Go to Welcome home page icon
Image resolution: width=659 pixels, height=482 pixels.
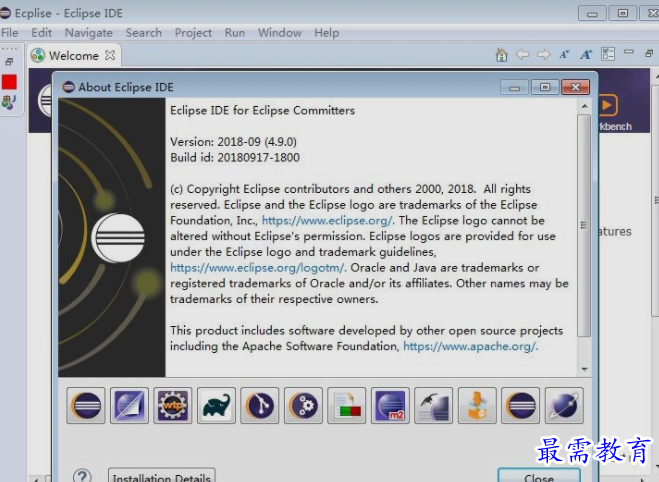click(501, 55)
